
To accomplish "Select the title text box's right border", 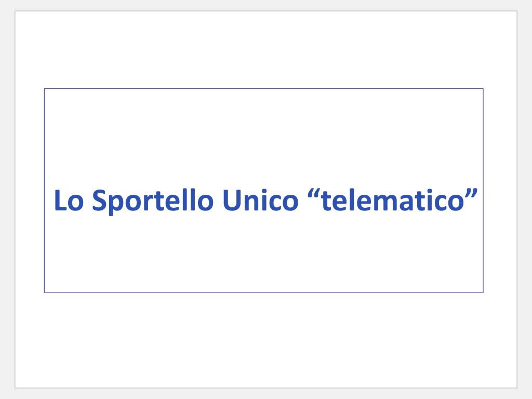I will [x=483, y=190].
